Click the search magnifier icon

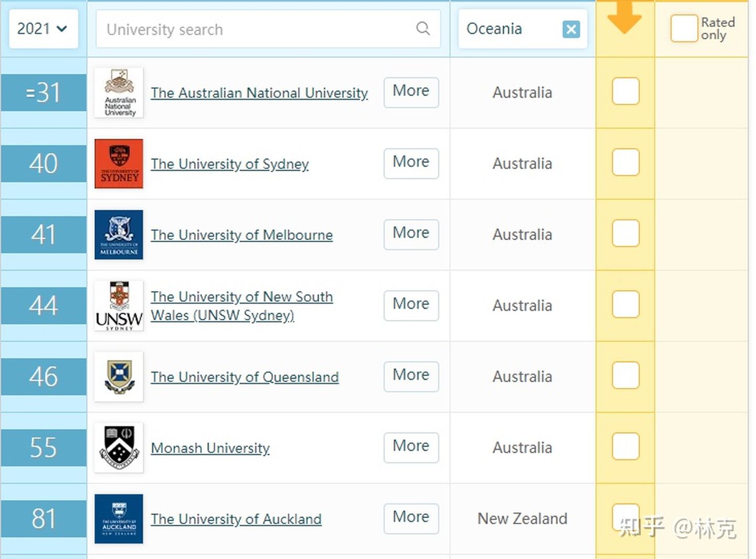423,28
